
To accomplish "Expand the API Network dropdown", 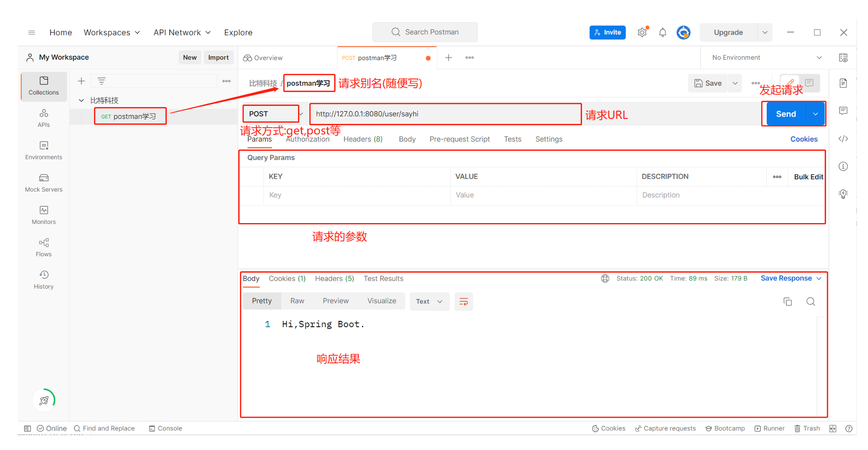I will point(182,33).
